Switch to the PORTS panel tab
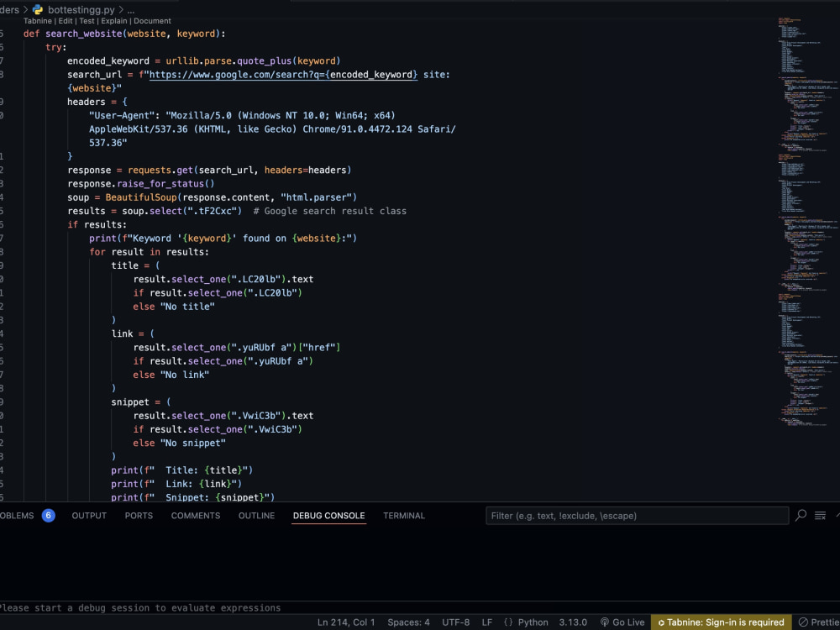This screenshot has width=840, height=630. coord(139,516)
